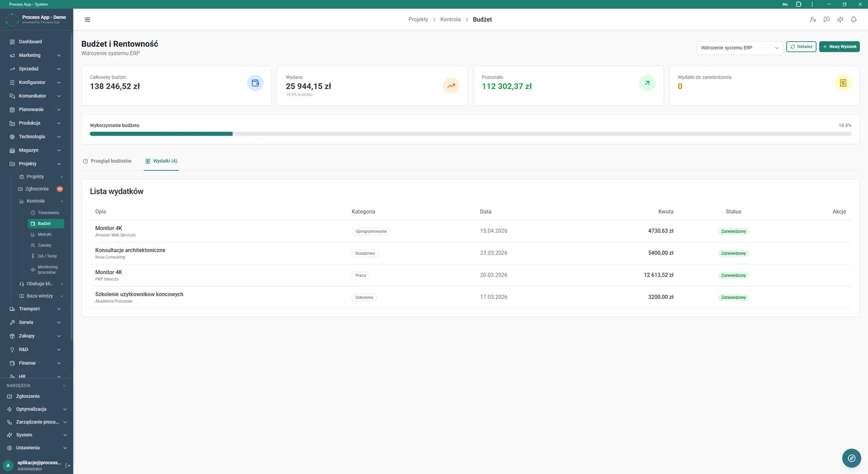Click the trend icon on Wydano card
The image size is (868, 474).
451,86
